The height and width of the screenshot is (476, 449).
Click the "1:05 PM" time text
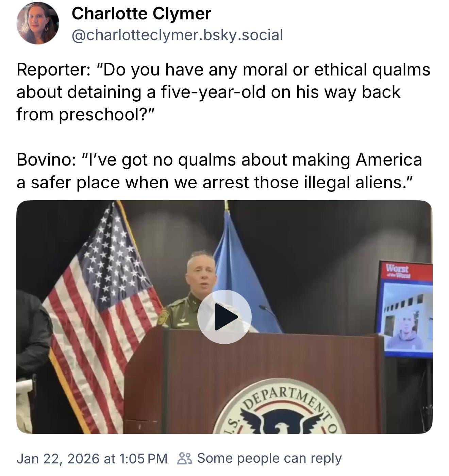144,458
